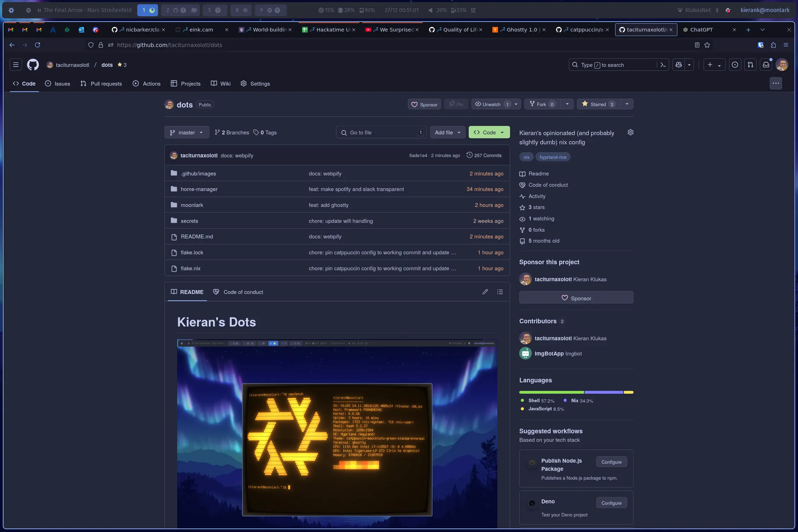
Task: Open the flake.nix file
Action: 190,268
